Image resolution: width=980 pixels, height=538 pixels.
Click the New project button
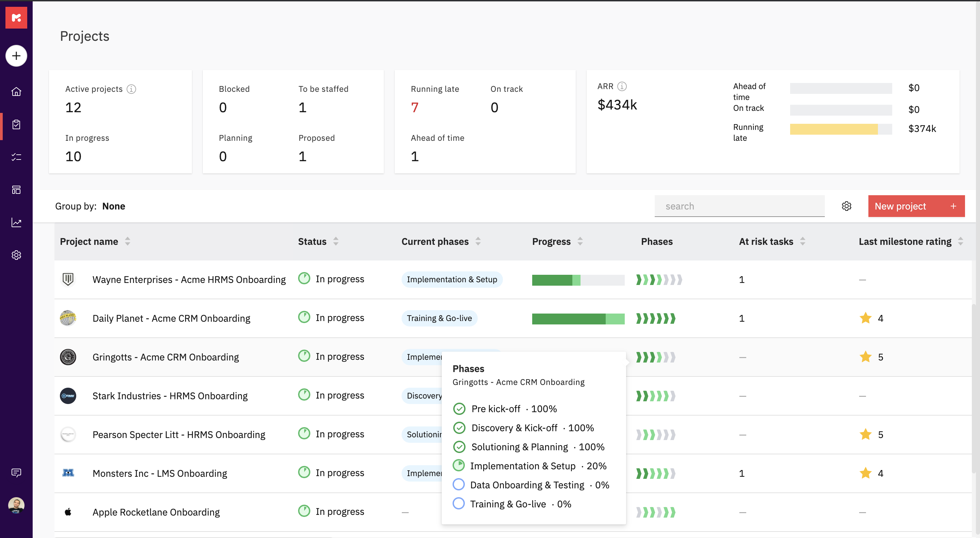[x=916, y=206]
